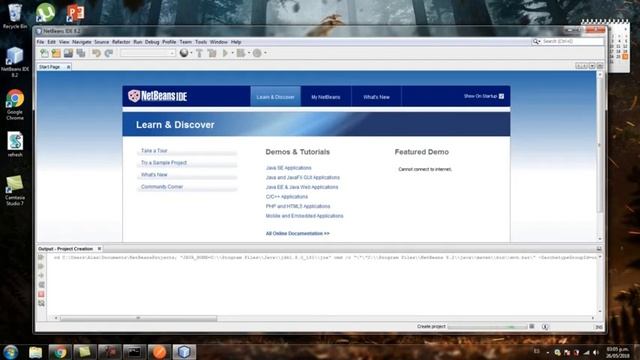
Task: Click the top re-run icon in Output sidebar
Action: [x=41, y=258]
